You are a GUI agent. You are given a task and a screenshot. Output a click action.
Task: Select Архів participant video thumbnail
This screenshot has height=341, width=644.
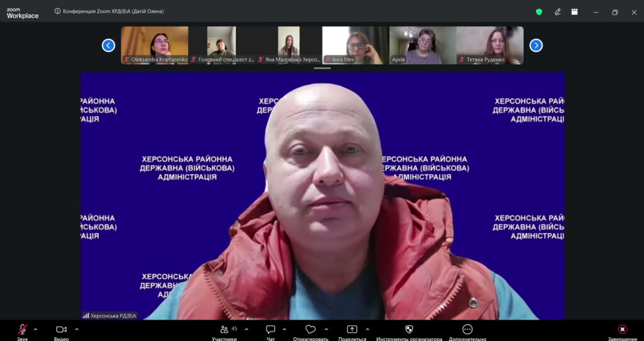pyautogui.click(x=423, y=45)
